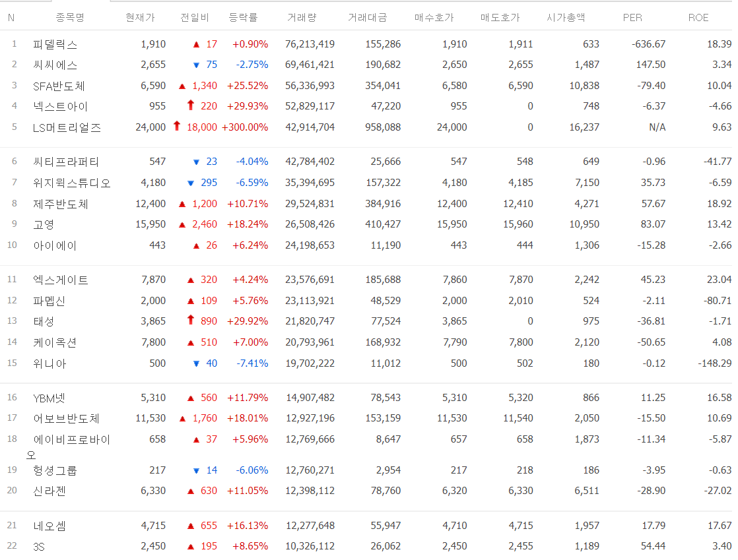738x560 pixels.
Task: Open the 신라젠 stock link
Action: coord(50,491)
